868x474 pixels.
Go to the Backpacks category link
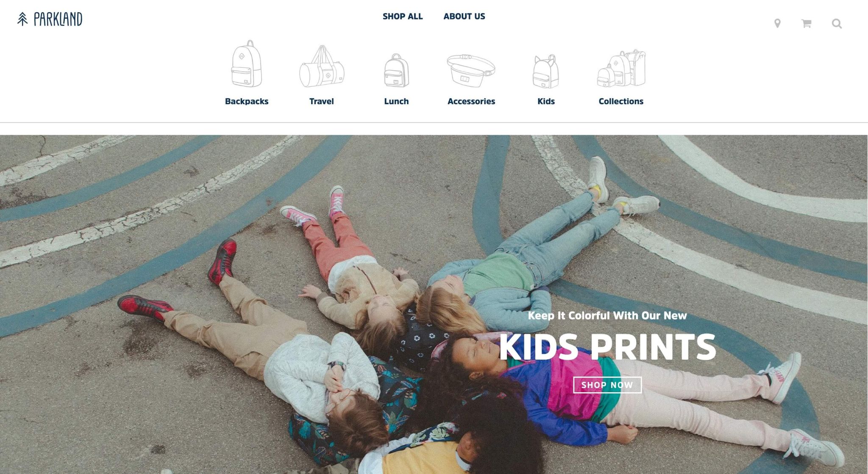tap(247, 101)
